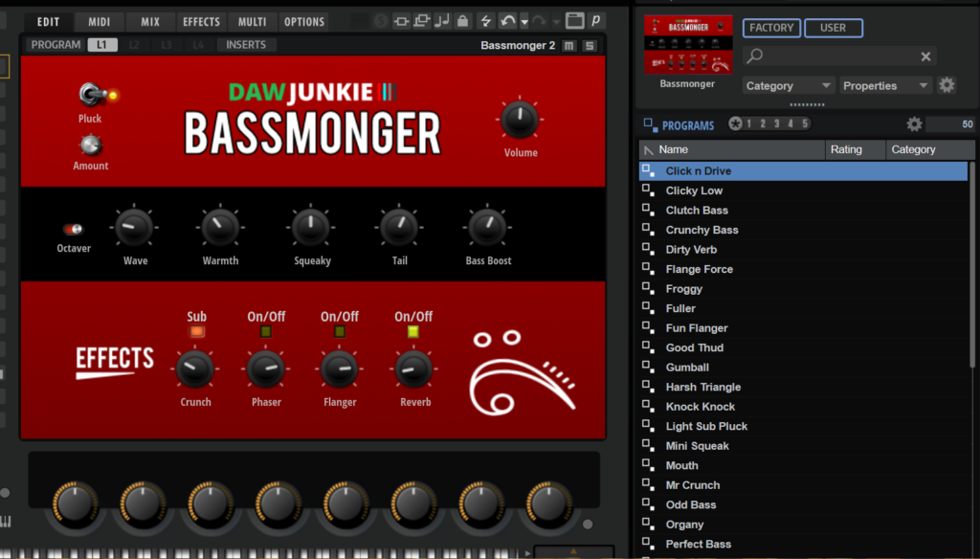Disable the Reverb On/Off button

click(x=413, y=331)
